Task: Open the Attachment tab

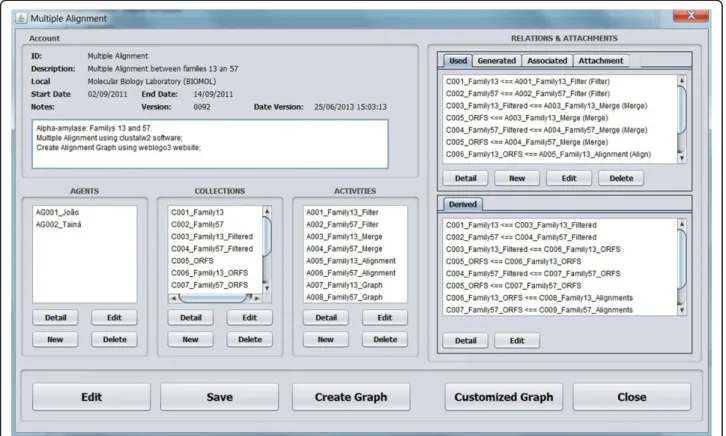Action: [601, 61]
